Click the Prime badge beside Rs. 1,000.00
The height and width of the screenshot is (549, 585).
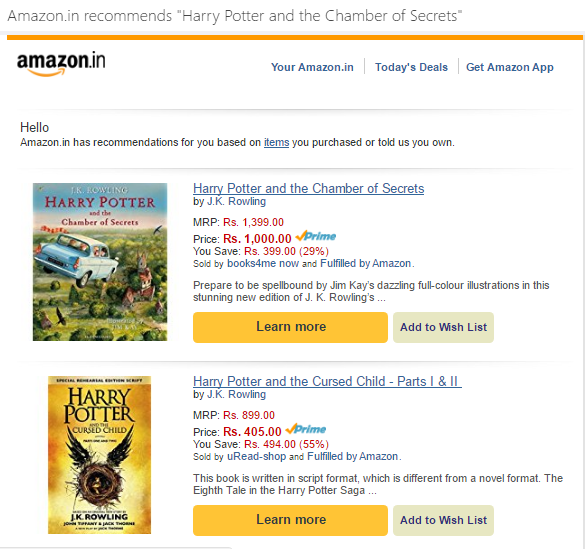pyautogui.click(x=316, y=236)
